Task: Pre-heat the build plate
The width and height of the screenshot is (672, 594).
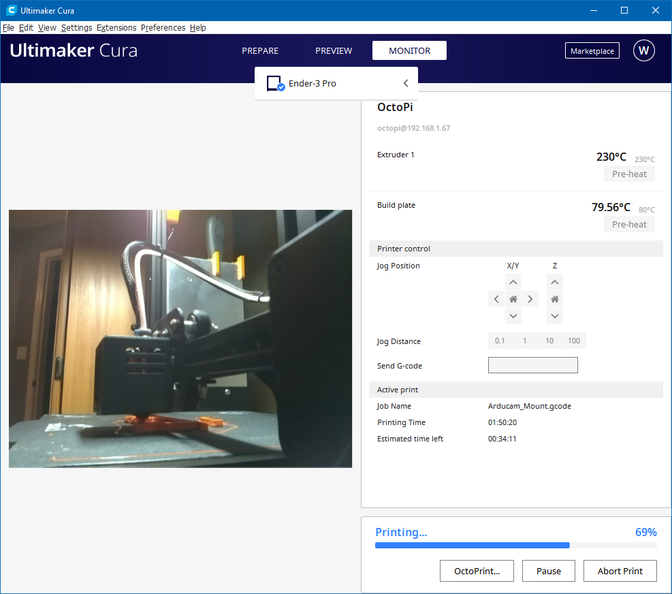Action: tap(629, 224)
